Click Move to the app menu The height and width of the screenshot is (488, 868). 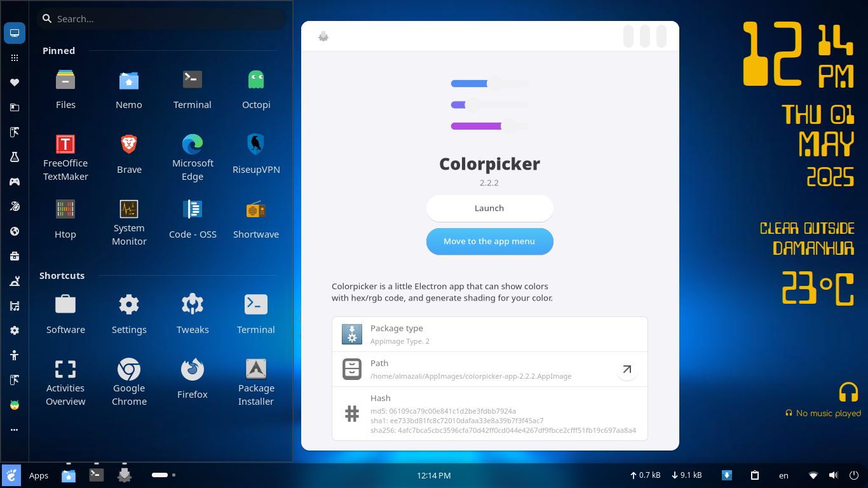coord(490,241)
